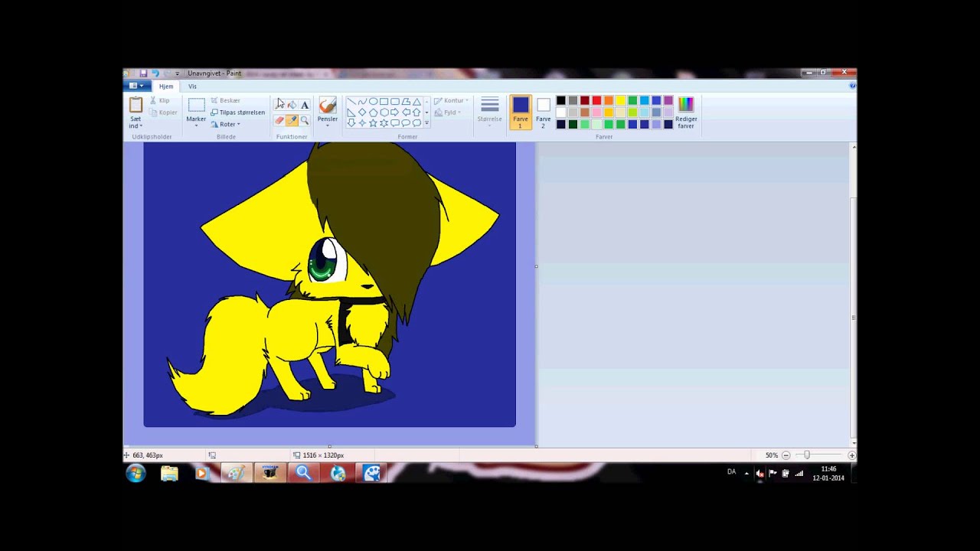Click the DA language indicator in taskbar
The image size is (980, 551).
pyautogui.click(x=731, y=472)
